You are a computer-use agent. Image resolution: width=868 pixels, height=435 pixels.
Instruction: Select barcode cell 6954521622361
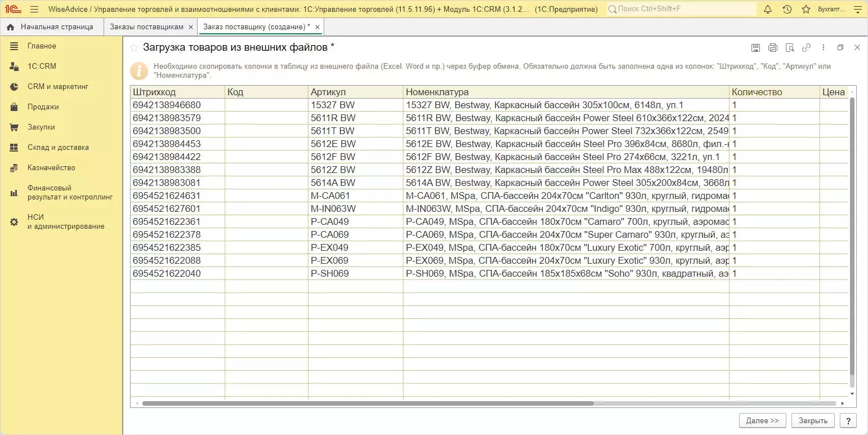click(x=177, y=221)
